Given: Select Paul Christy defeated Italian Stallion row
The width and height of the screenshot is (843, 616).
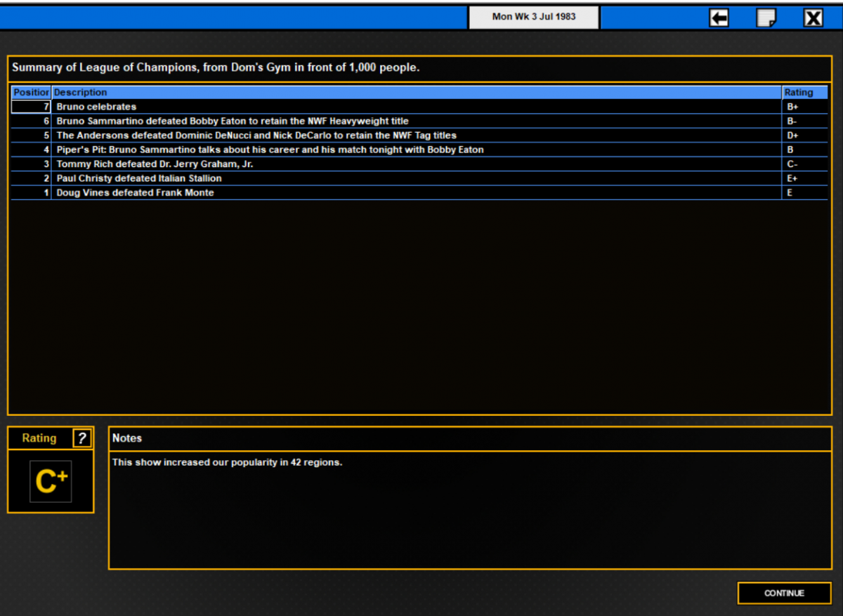Looking at the screenshot, I should click(419, 178).
